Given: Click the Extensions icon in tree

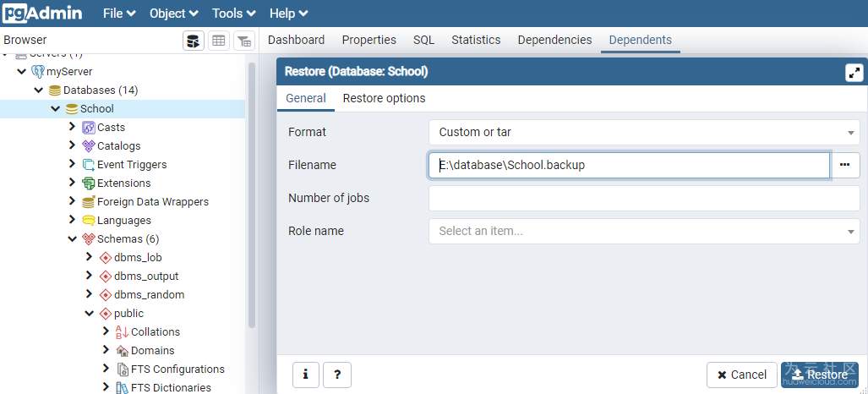Looking at the screenshot, I should (x=89, y=183).
